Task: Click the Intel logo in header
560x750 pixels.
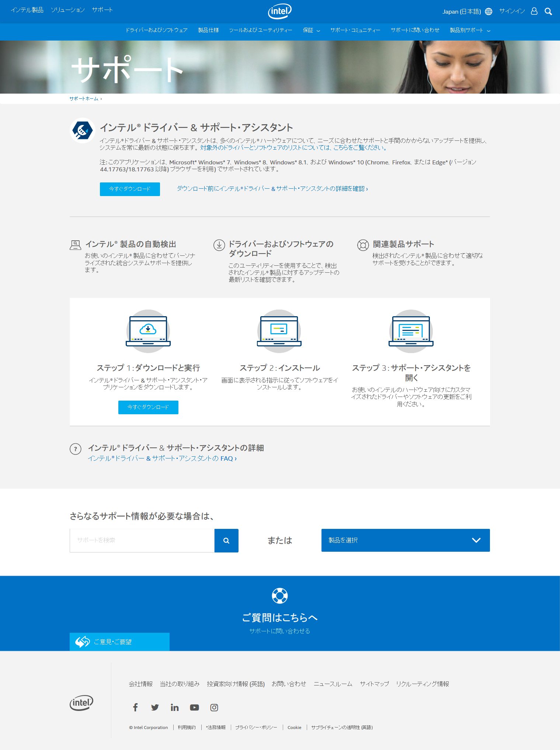Action: click(x=279, y=11)
